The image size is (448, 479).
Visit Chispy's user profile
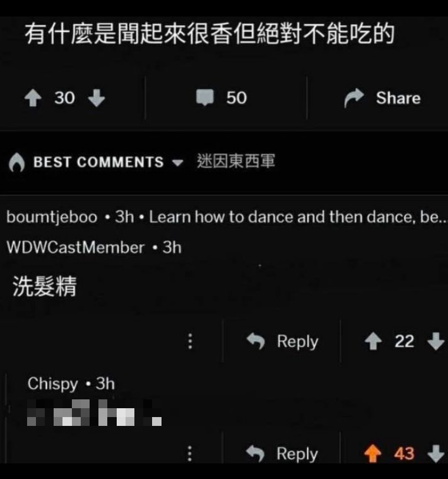click(53, 383)
